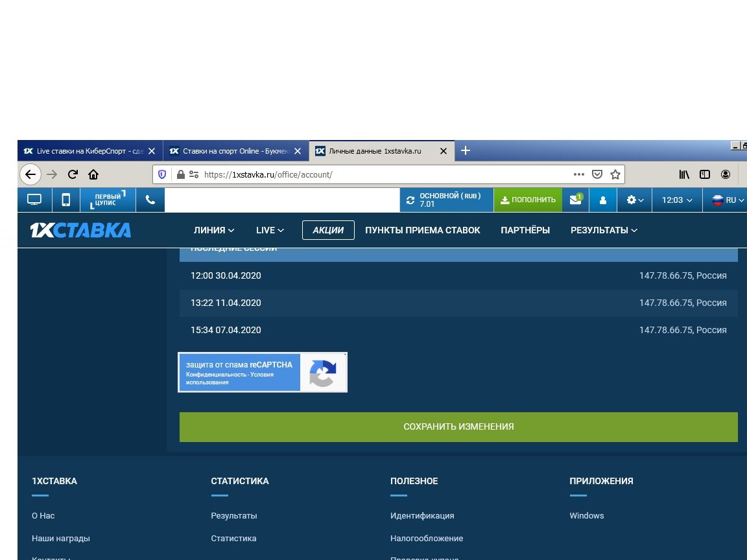
Task: Reload the page in browser
Action: 73,174
